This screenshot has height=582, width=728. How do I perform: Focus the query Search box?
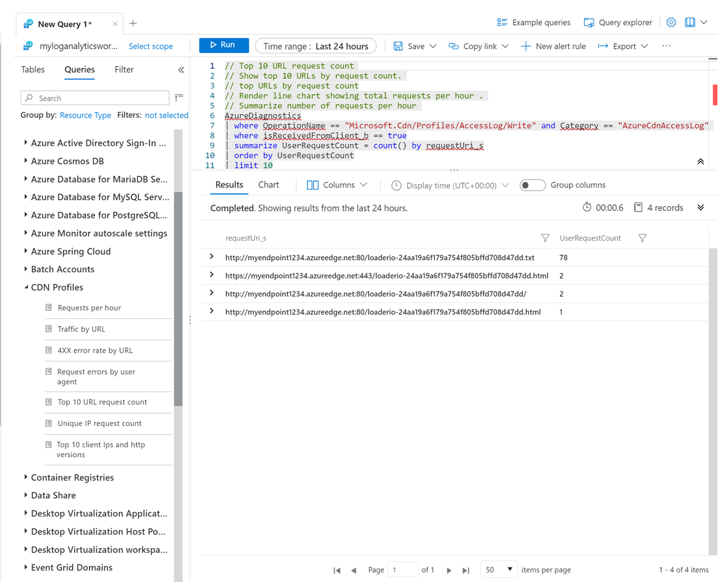coord(95,98)
